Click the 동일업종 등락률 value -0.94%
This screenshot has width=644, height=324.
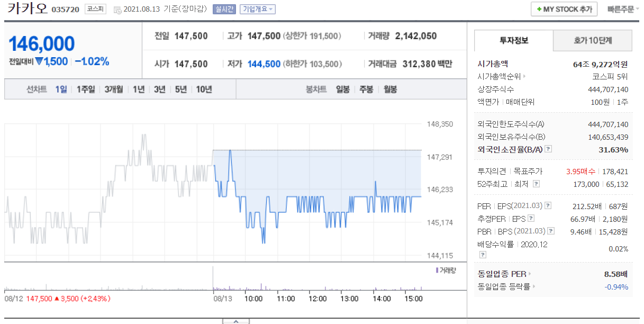[x=616, y=287]
